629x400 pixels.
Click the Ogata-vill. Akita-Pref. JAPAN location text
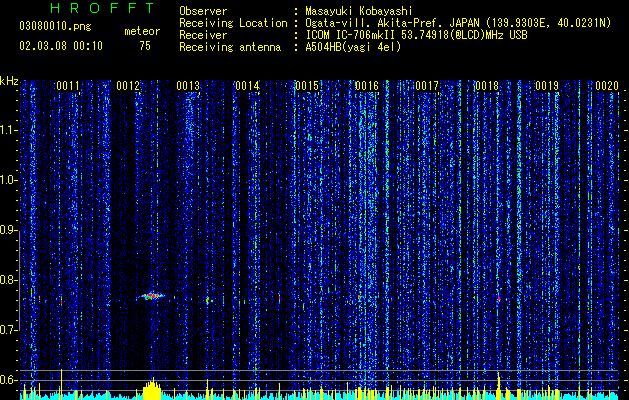[458, 23]
